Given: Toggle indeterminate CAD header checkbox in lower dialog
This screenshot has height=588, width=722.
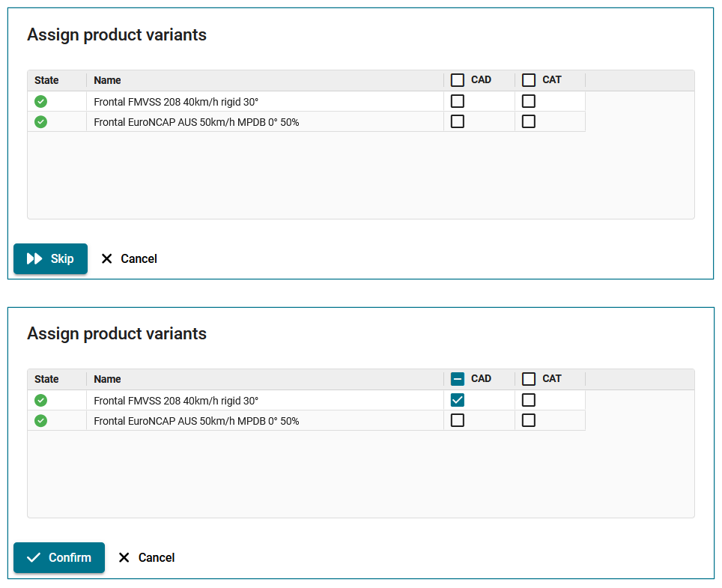Looking at the screenshot, I should (x=457, y=379).
